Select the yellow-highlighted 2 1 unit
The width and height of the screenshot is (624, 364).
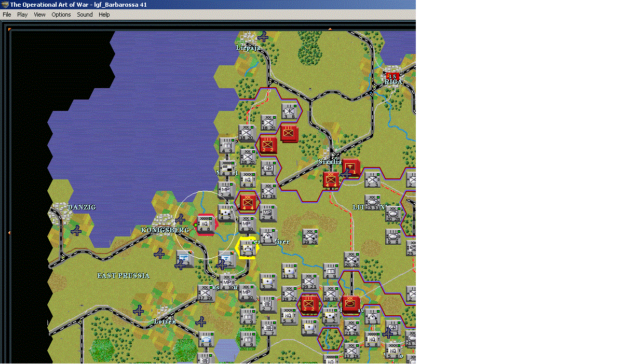click(x=248, y=248)
